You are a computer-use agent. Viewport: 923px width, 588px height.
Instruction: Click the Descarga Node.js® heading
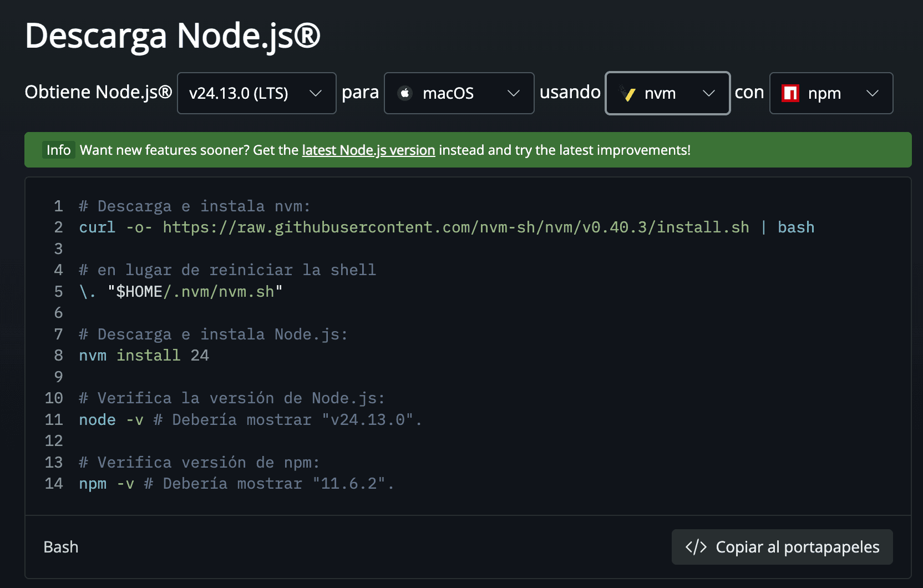coord(173,37)
